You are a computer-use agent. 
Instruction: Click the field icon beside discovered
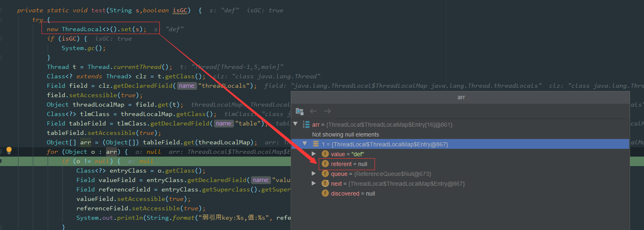pyautogui.click(x=325, y=194)
